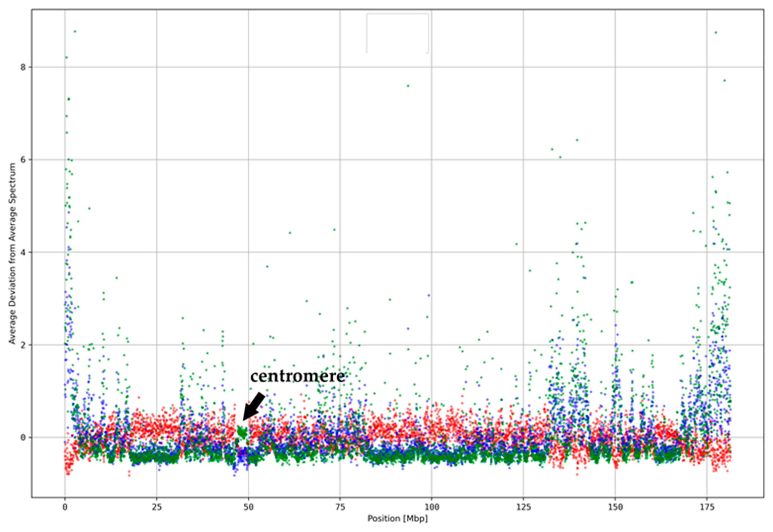
Task: Click the isolated blue point near 3 at 100 Mbp
Action: tap(429, 295)
